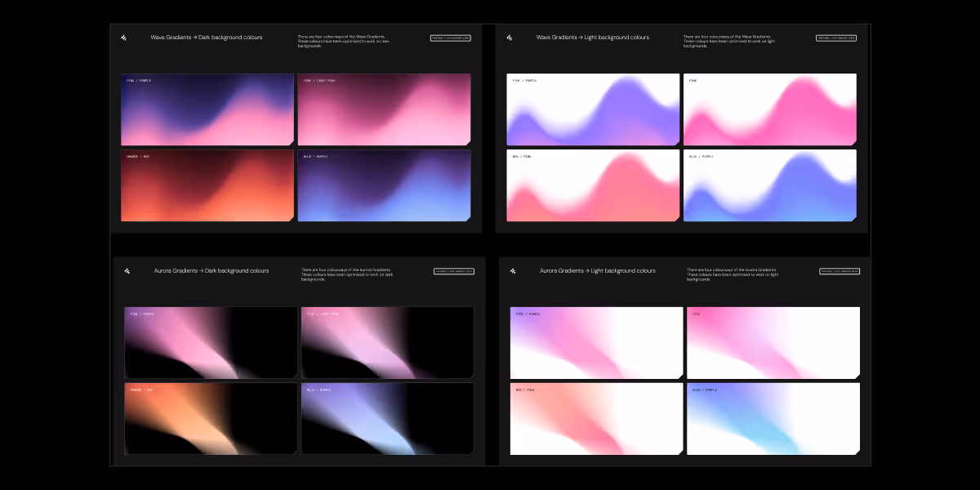This screenshot has width=980, height=490.
Task: Select the PINK wave gradient on light background
Action: click(x=770, y=109)
